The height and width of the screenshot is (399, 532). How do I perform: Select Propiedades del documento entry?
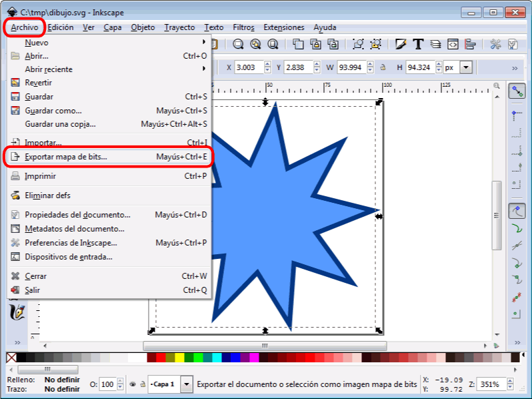tap(77, 215)
